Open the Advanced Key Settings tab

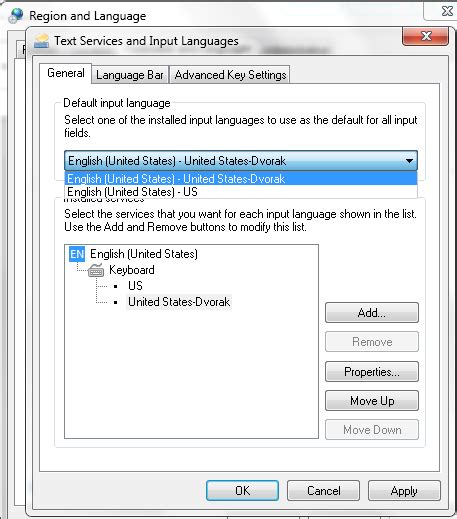pos(230,75)
